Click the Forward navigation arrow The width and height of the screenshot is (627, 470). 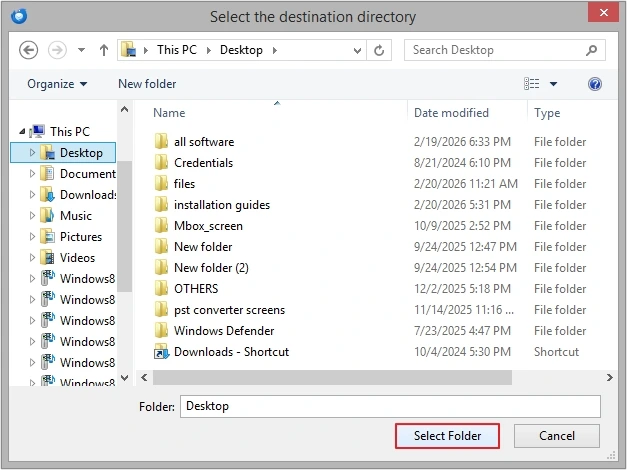57,50
